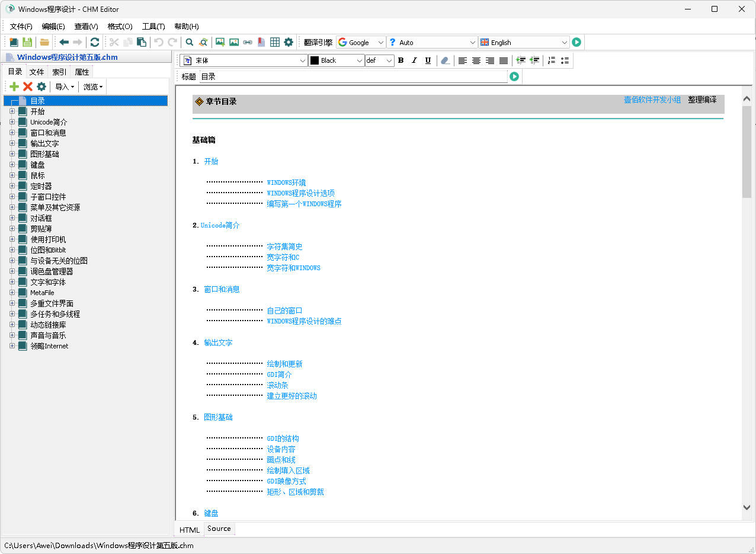Open the 工具(T) menu

pyautogui.click(x=153, y=26)
